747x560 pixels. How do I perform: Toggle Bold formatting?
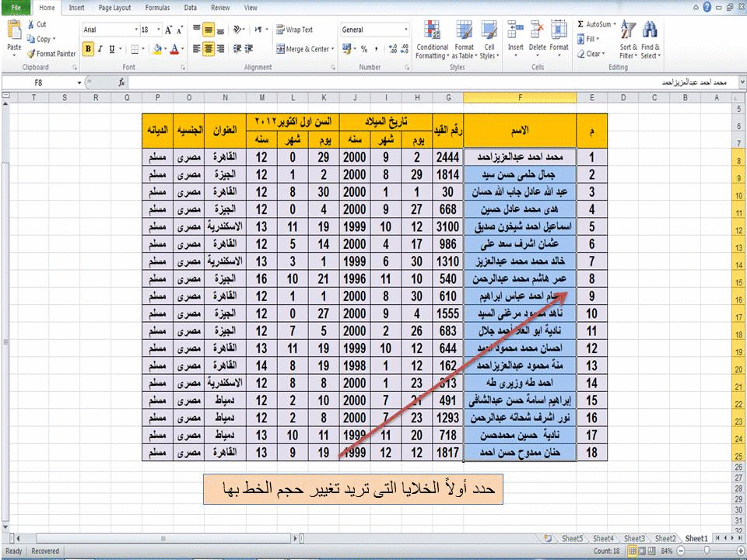pos(88,49)
